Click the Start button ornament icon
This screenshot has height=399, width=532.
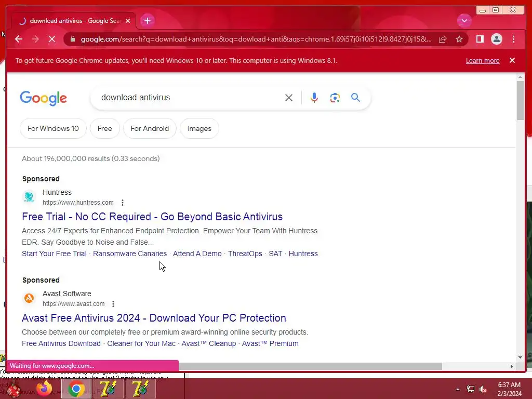[x=14, y=389]
